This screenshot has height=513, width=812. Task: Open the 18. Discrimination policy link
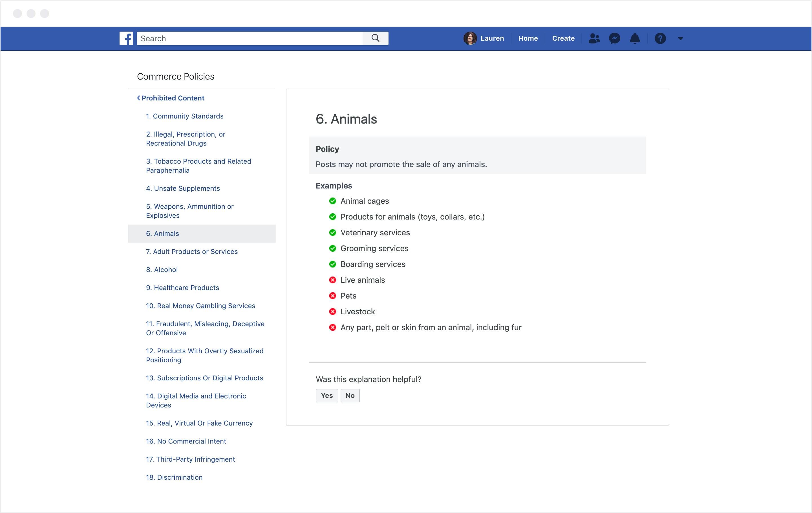coord(174,477)
